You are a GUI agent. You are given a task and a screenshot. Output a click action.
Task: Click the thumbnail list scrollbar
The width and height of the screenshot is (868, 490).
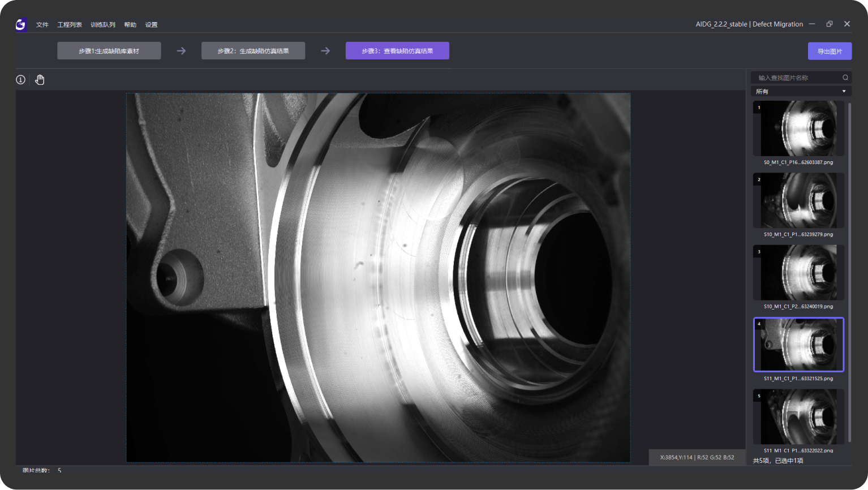point(849,272)
